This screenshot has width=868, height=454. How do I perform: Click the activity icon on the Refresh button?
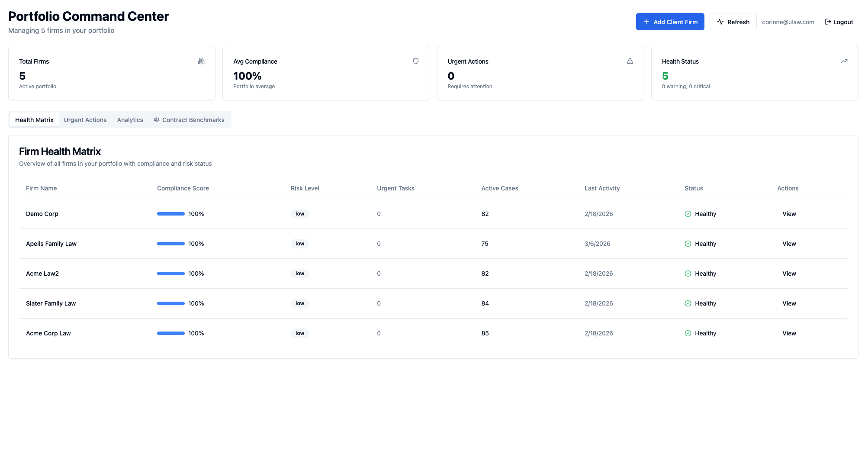[720, 21]
